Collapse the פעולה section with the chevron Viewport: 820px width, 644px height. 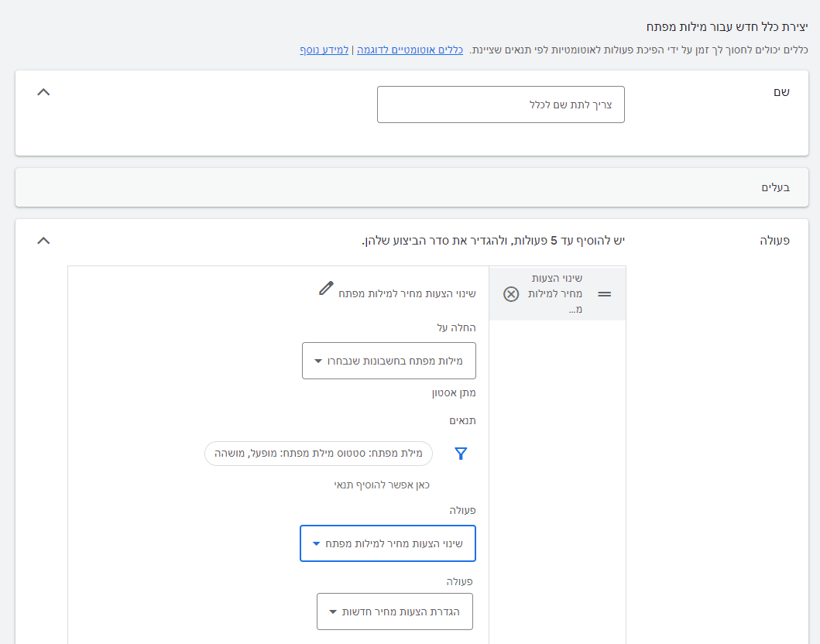tap(43, 241)
